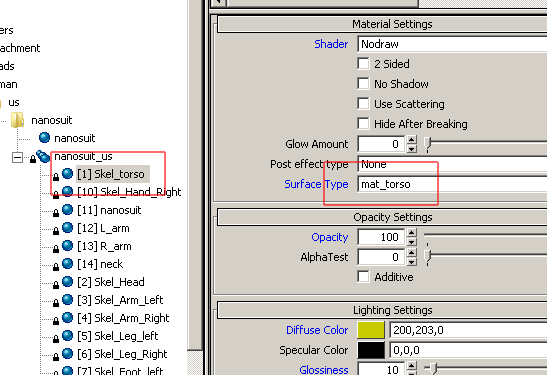Open the yellow Diffuse Color swatch

(x=371, y=330)
